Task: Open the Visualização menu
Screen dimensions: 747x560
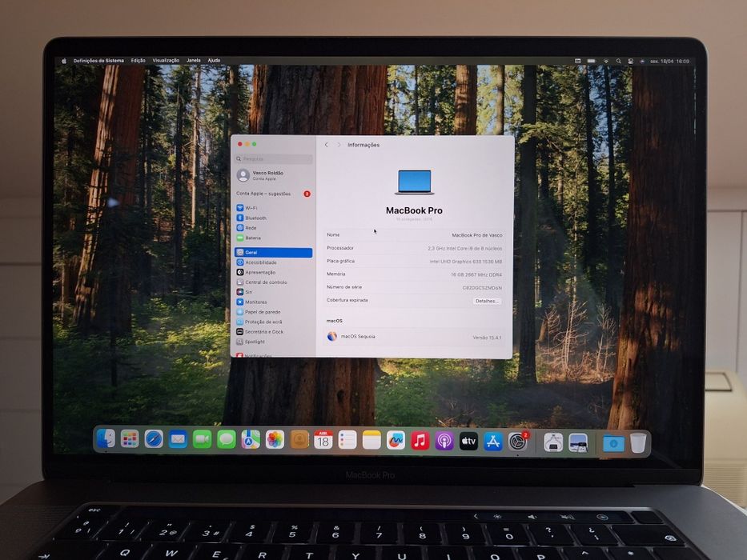Action: coord(166,61)
